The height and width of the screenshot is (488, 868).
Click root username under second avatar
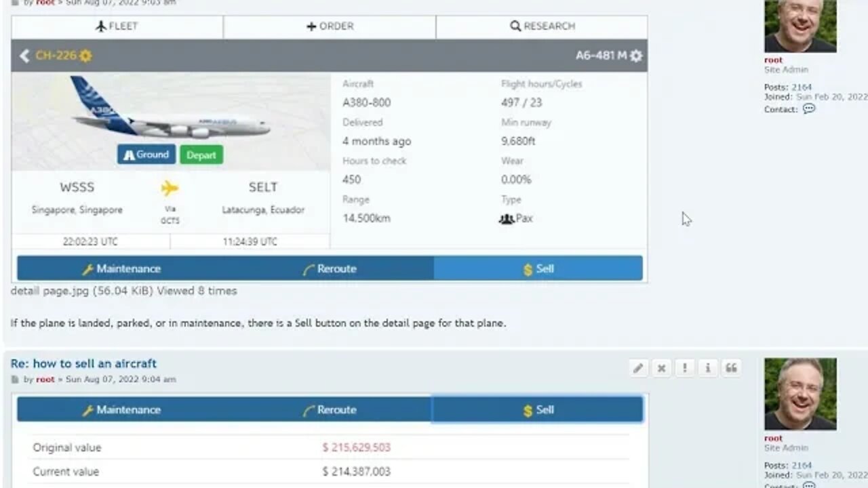[x=773, y=439]
